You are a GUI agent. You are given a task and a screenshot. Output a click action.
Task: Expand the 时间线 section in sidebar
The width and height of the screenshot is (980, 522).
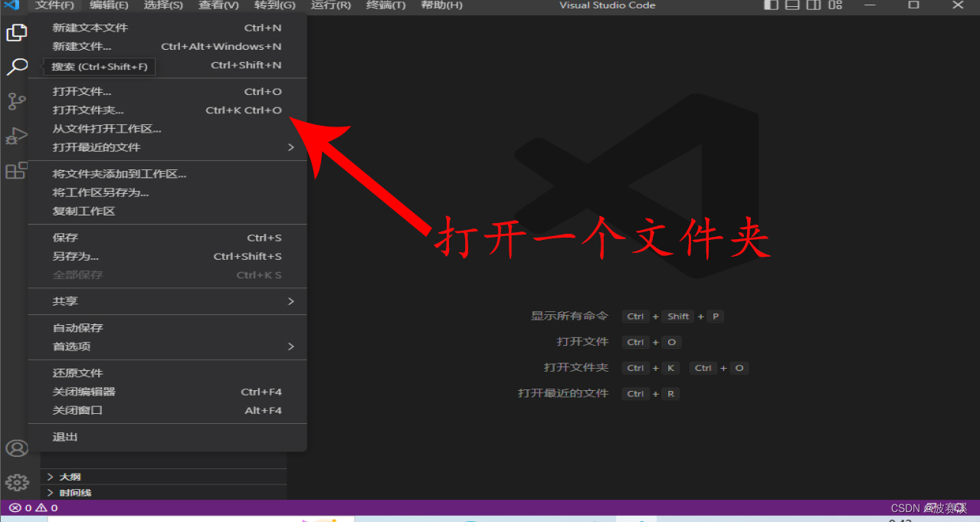pyautogui.click(x=164, y=493)
